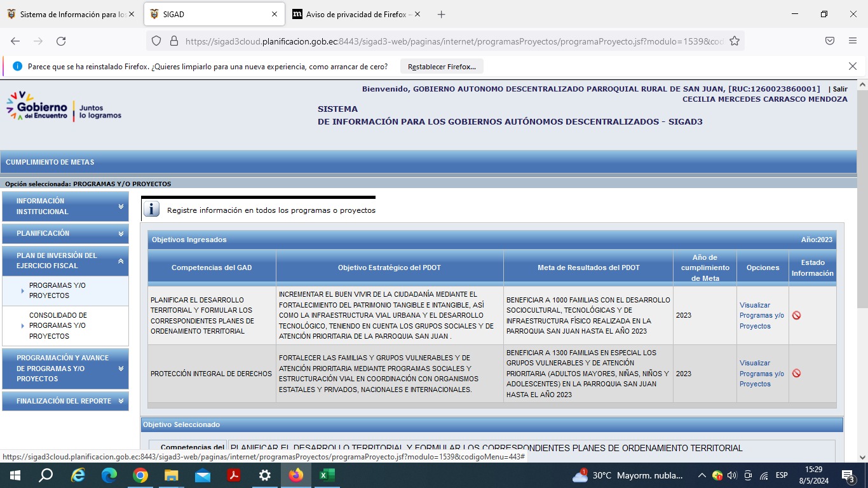868x488 pixels.
Task: Collapse the Plan de Inversión del Ejercicio Fiscal section
Action: (x=65, y=261)
